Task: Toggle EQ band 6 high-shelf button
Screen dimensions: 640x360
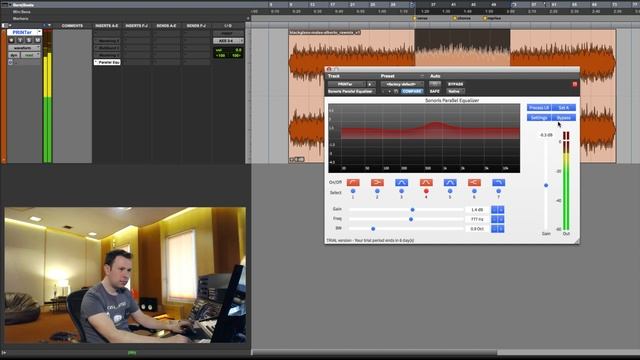Action: click(x=474, y=182)
